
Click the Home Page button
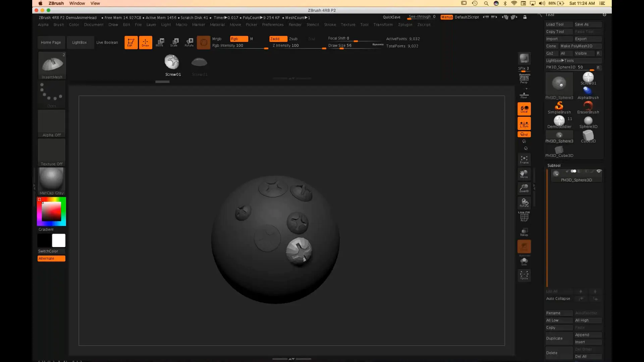click(51, 43)
